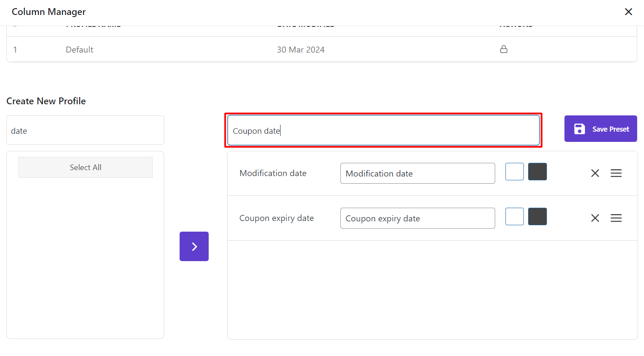
Task: Pick the white swatch for Modification date
Action: point(514,172)
